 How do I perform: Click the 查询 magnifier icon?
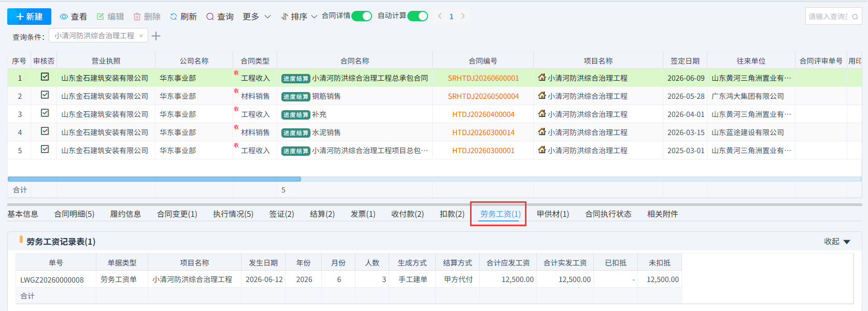point(210,17)
